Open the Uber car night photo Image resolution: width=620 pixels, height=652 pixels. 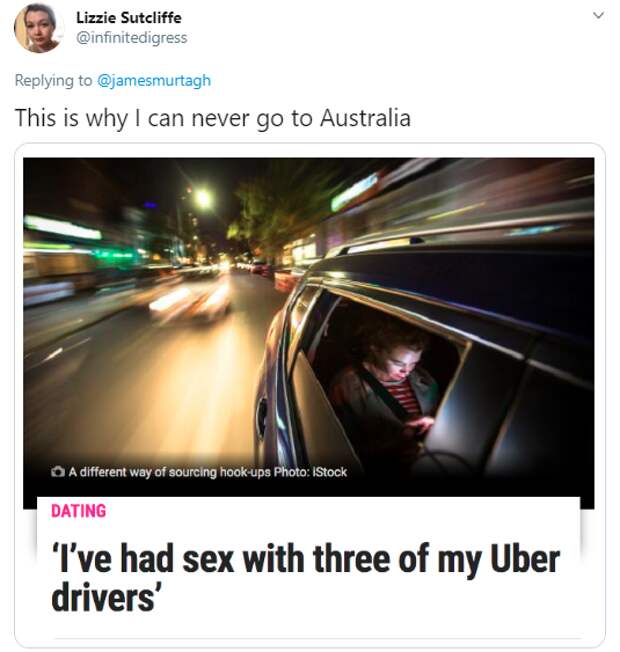tap(309, 333)
